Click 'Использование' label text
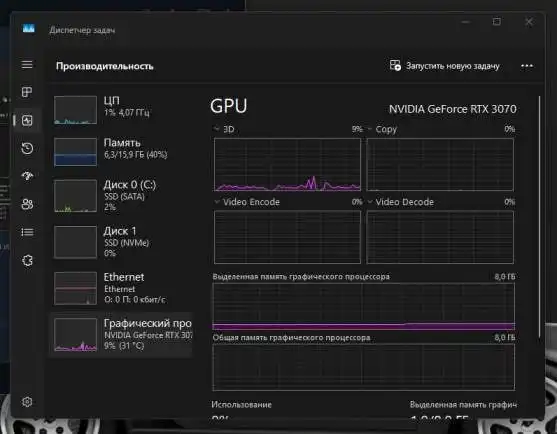 coord(241,404)
